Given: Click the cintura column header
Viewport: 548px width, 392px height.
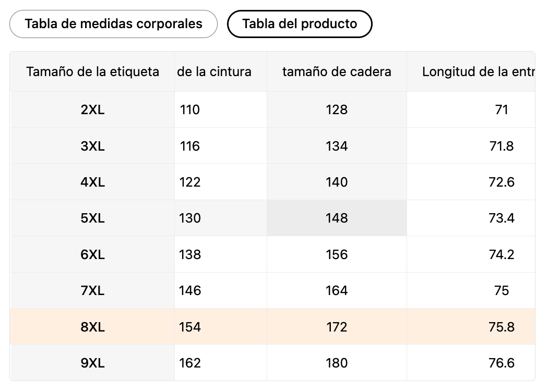Looking at the screenshot, I should (x=215, y=71).
